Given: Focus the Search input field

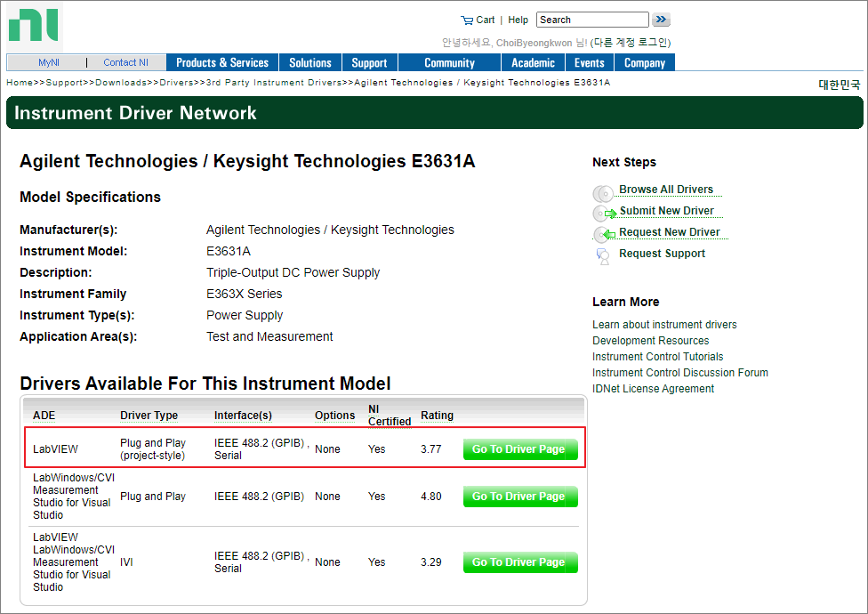Looking at the screenshot, I should 592,20.
